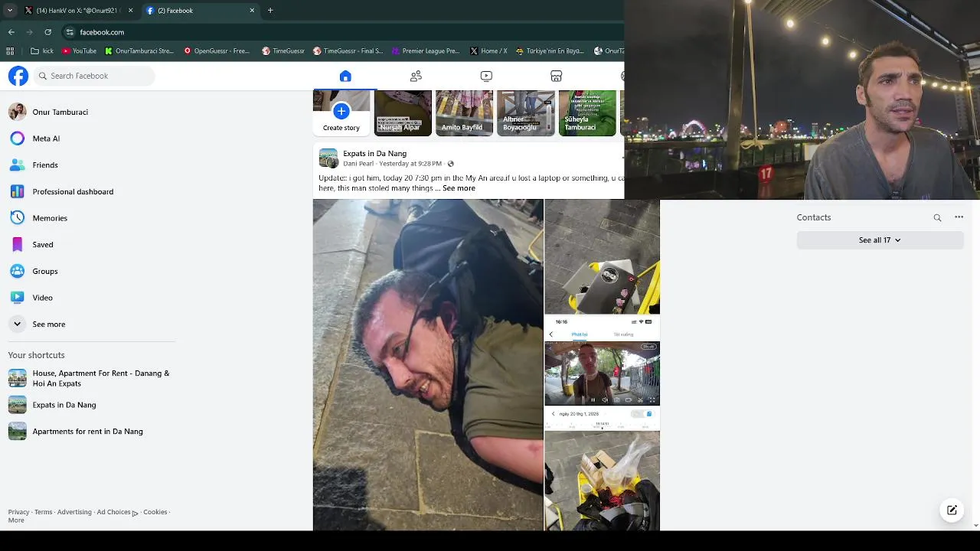Reload the Facebook page

(47, 32)
